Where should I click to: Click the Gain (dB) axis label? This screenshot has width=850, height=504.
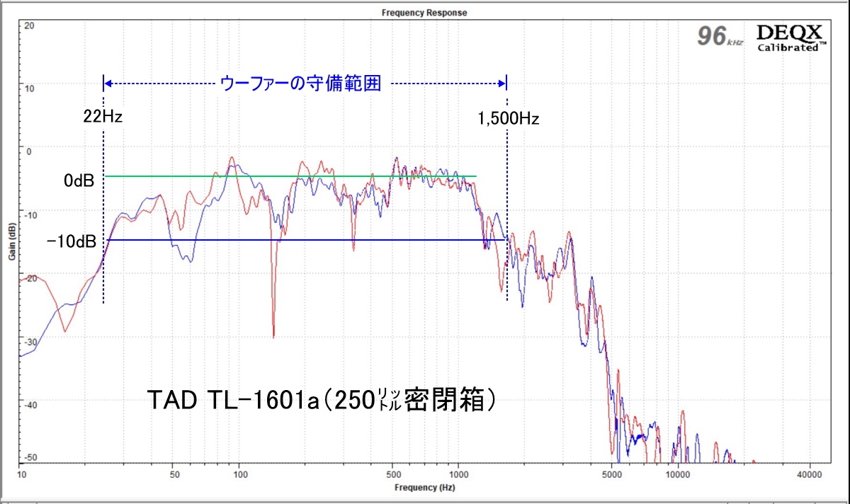point(11,242)
